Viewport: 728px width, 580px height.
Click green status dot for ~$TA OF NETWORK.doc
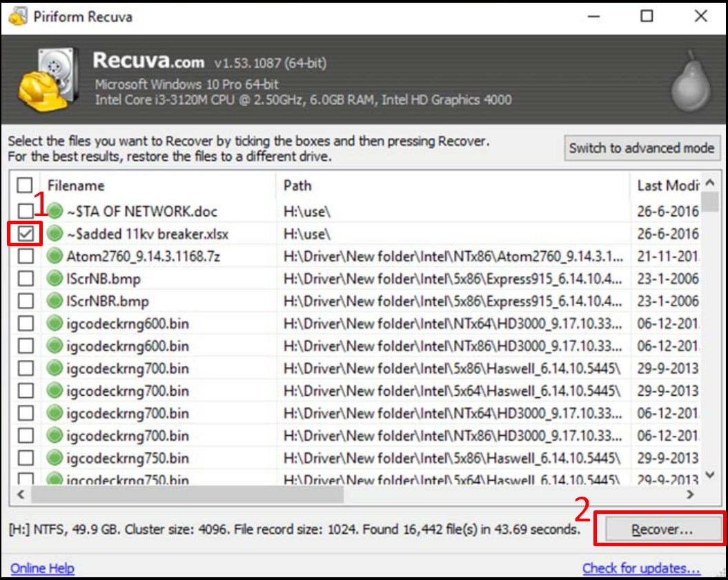(x=55, y=210)
